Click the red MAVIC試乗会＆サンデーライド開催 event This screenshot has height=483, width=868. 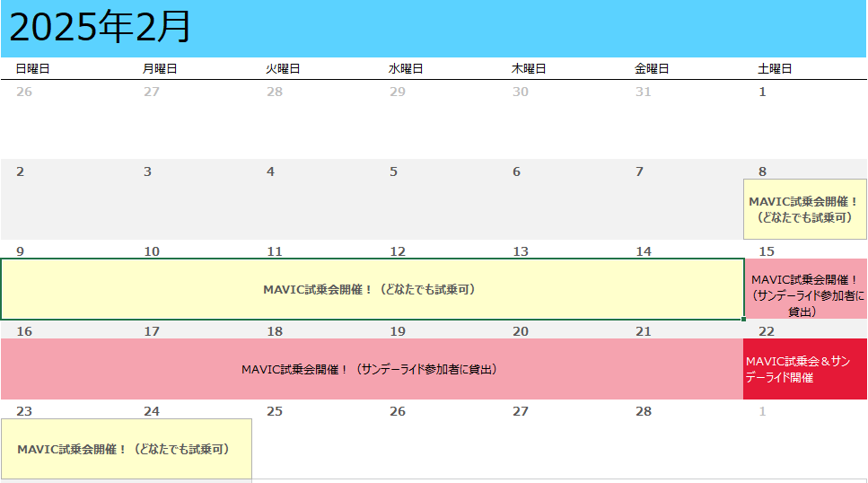pyautogui.click(x=804, y=369)
